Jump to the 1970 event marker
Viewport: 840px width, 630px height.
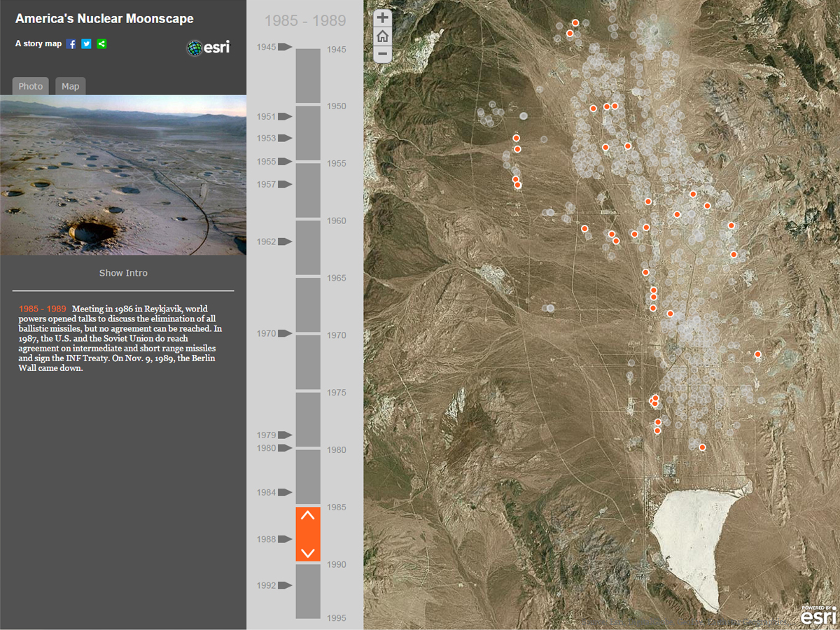pyautogui.click(x=284, y=334)
